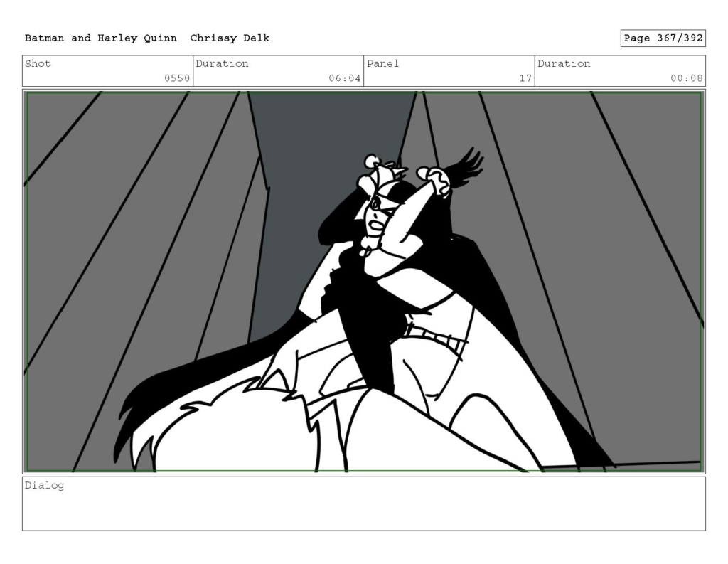Click the panel Duration value "00:08"
Viewport: 728px width, 564px height.
coord(686,78)
